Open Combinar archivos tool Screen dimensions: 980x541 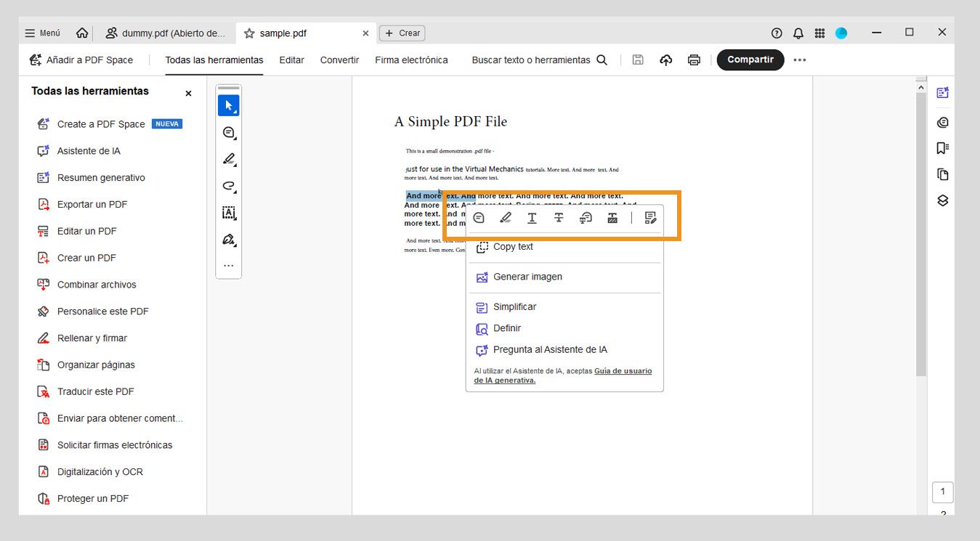coord(86,285)
